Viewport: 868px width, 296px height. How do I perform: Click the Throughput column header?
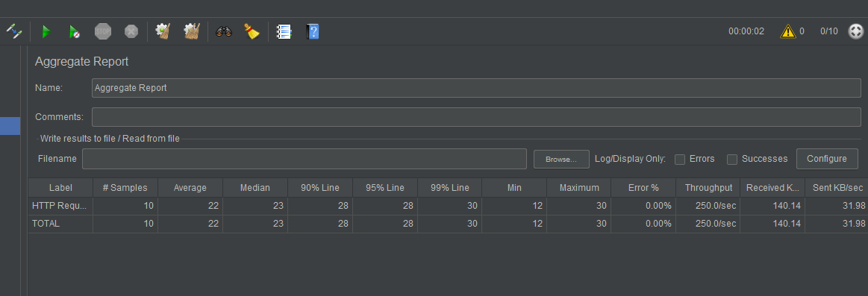[708, 188]
